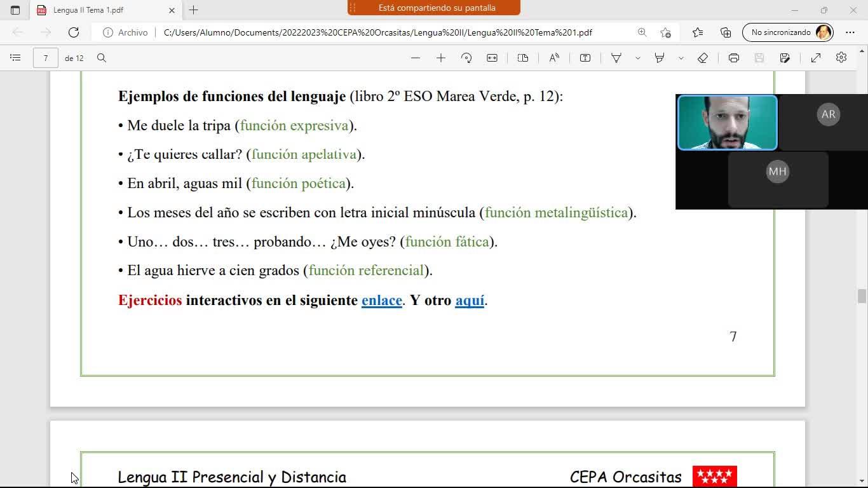Click the text 'función metalingüística'

(557, 212)
